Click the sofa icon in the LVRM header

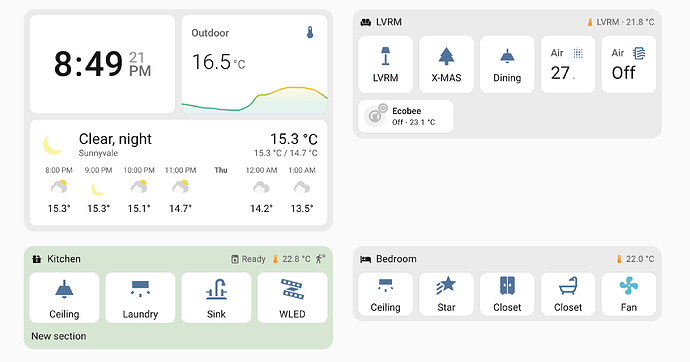(x=366, y=22)
